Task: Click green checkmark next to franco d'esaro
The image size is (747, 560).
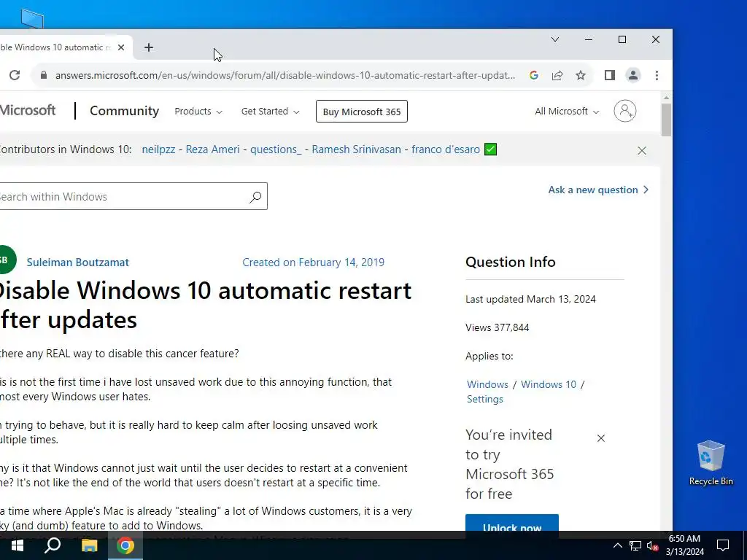Action: [x=490, y=149]
